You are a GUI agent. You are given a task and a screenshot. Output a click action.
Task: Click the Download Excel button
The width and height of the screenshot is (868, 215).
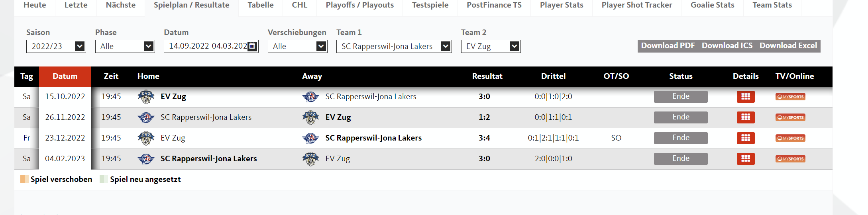tap(788, 46)
